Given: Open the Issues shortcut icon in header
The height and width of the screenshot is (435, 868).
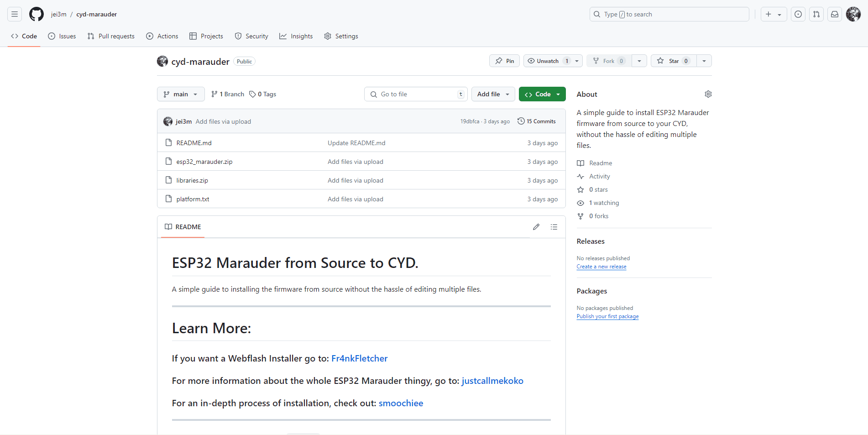Looking at the screenshot, I should coord(798,14).
